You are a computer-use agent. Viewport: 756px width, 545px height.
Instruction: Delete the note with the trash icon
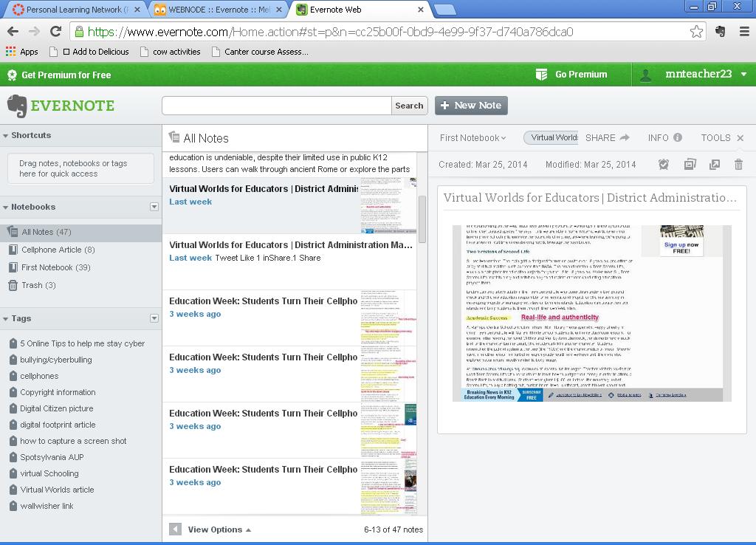(738, 165)
